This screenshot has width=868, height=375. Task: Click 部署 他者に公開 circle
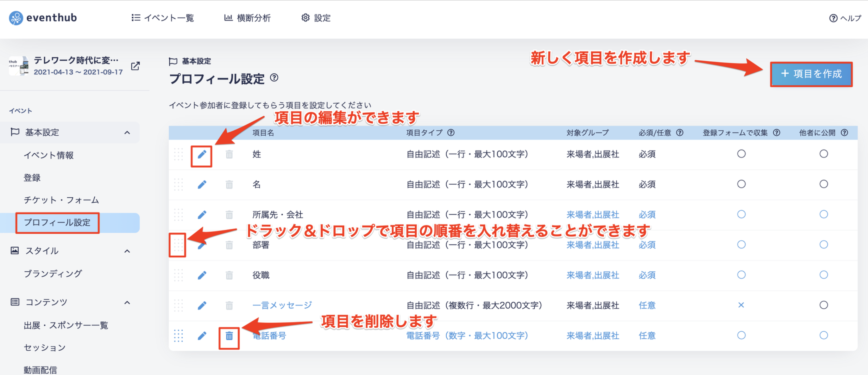pos(823,245)
